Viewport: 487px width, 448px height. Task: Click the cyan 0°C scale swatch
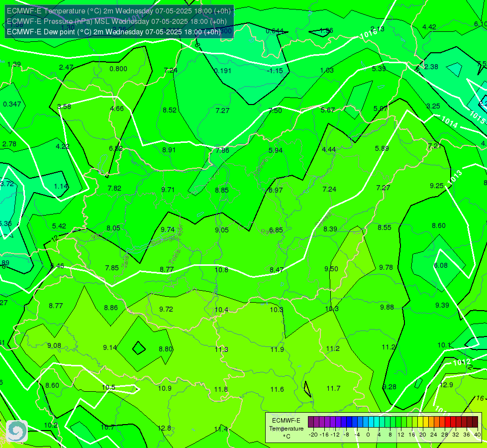[371, 422]
